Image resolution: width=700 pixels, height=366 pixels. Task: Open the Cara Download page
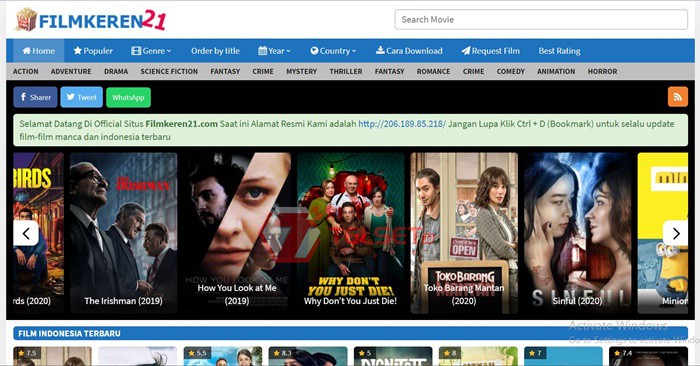(409, 51)
